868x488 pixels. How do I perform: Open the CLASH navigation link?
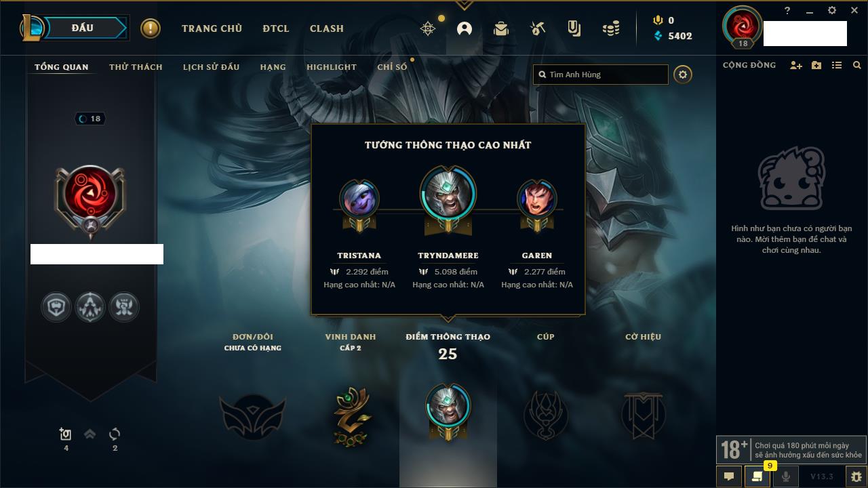327,28
